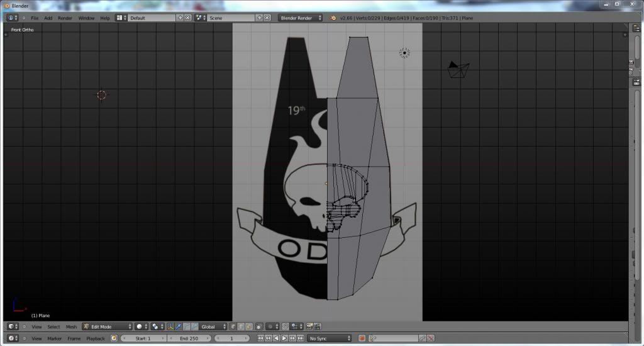Click the OpenGL render image icon

(309, 326)
